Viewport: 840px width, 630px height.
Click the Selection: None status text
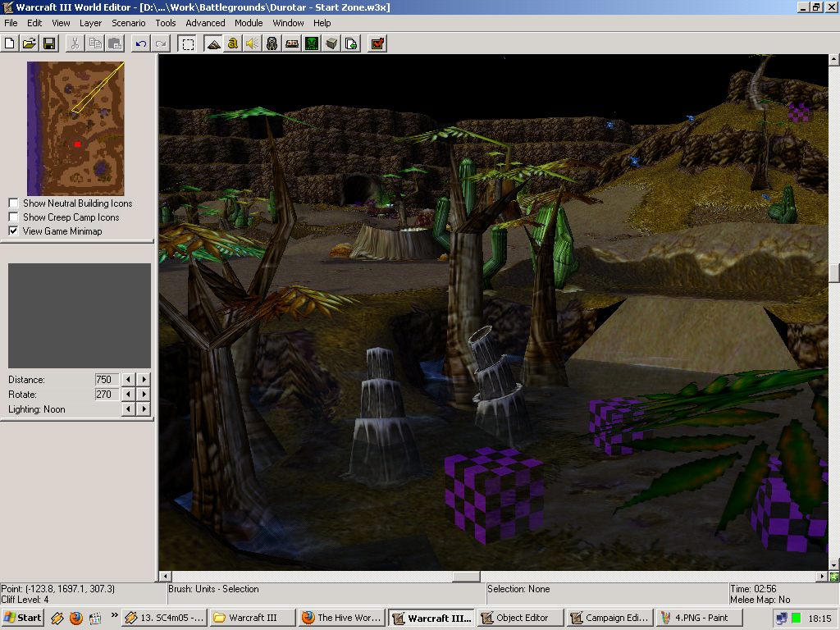pos(518,589)
